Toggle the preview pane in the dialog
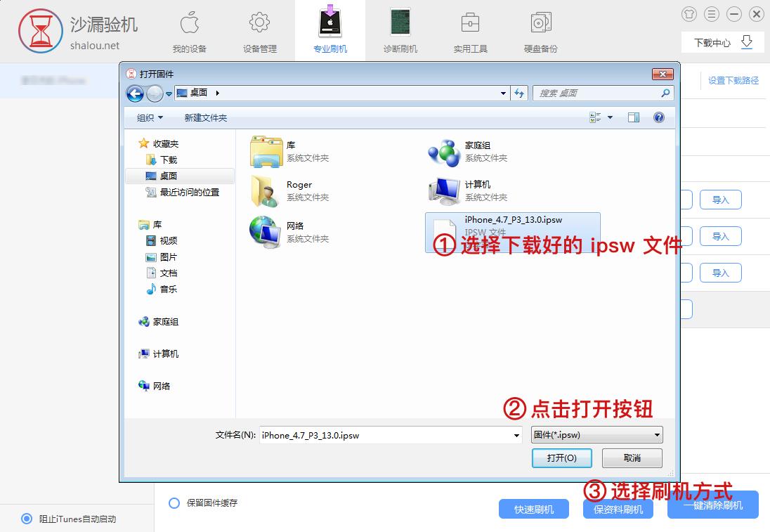The image size is (770, 532). [x=633, y=117]
